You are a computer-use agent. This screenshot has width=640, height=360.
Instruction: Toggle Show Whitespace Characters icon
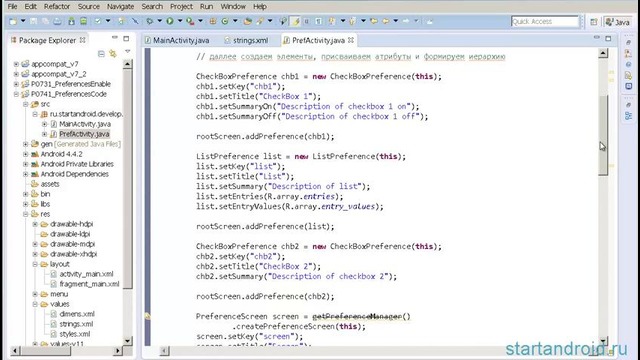point(318,21)
